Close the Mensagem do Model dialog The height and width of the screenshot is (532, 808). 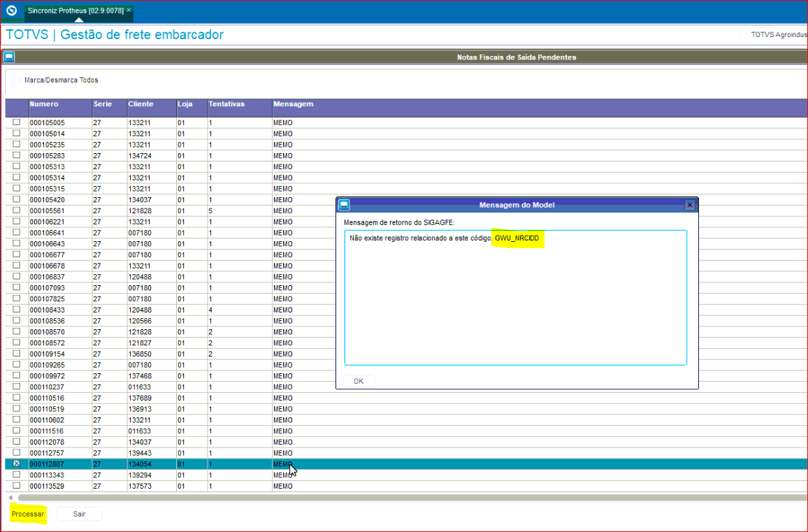(x=689, y=205)
